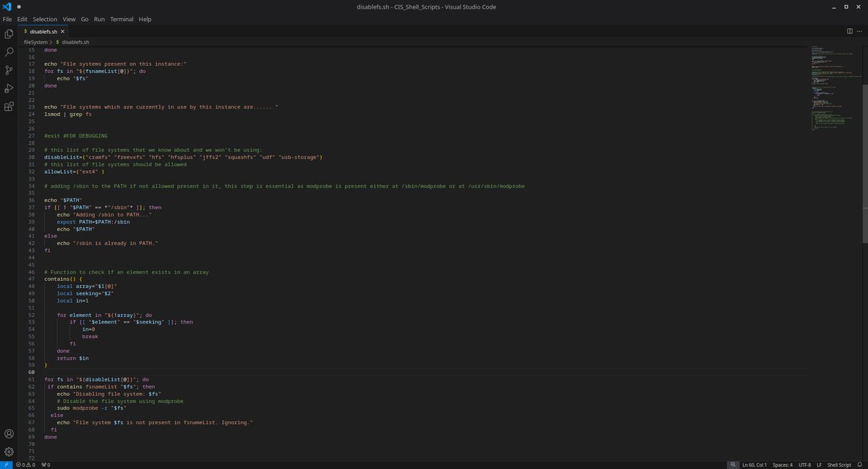Click the zoom magnifier status bar icon
868x469 pixels.
click(733, 465)
